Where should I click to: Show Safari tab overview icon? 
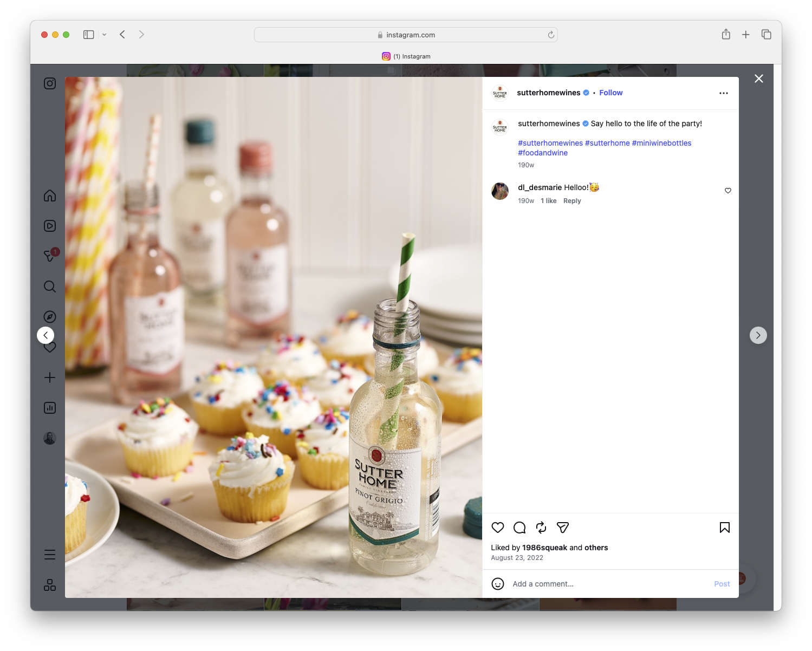766,35
